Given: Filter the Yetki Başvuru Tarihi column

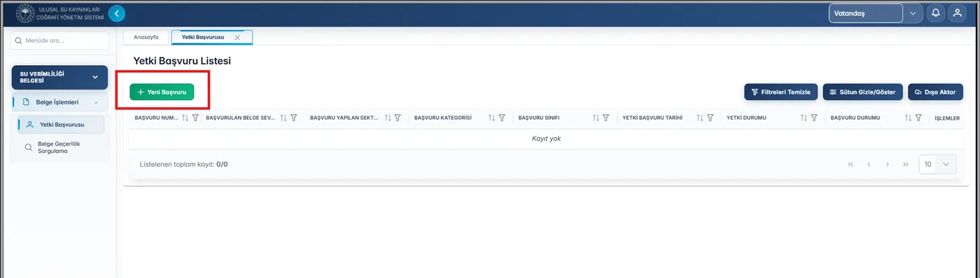Looking at the screenshot, I should pyautogui.click(x=710, y=118).
